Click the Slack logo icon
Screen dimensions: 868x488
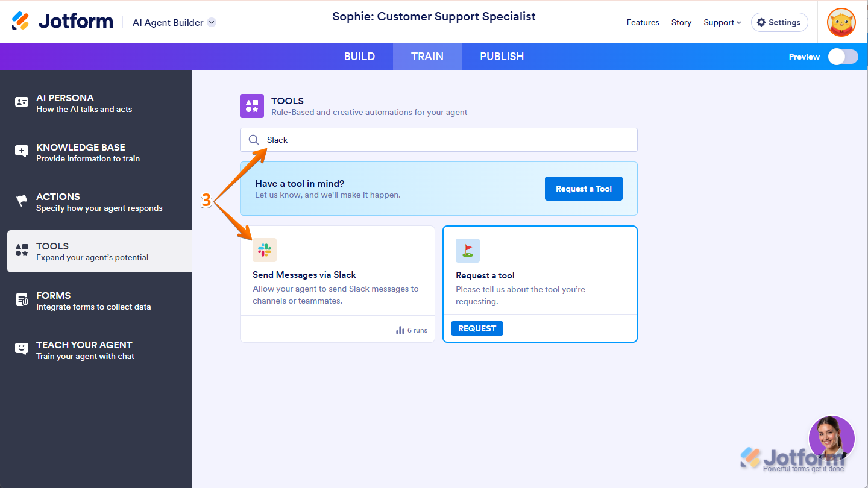[265, 250]
